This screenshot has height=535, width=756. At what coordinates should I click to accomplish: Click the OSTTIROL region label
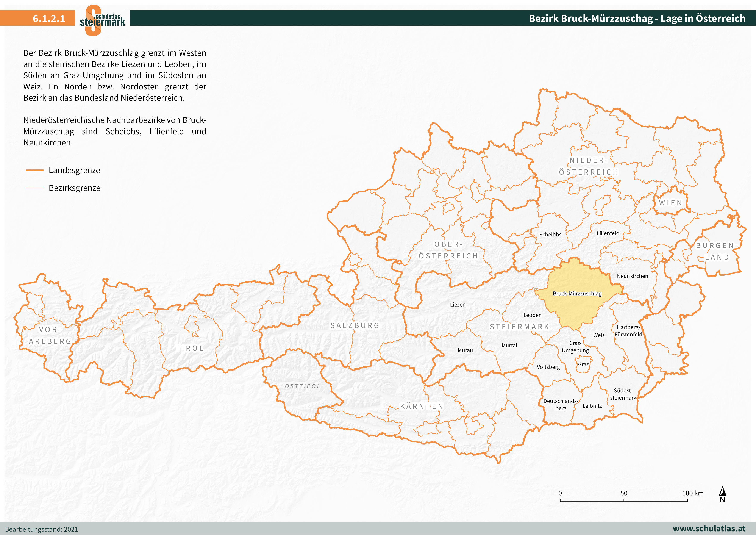point(302,386)
